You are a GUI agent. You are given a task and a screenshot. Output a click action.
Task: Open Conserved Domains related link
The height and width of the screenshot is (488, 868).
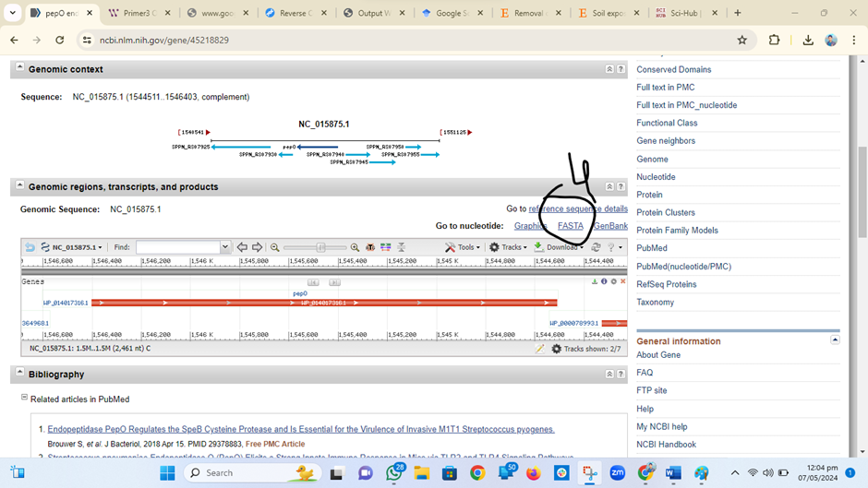pyautogui.click(x=674, y=70)
